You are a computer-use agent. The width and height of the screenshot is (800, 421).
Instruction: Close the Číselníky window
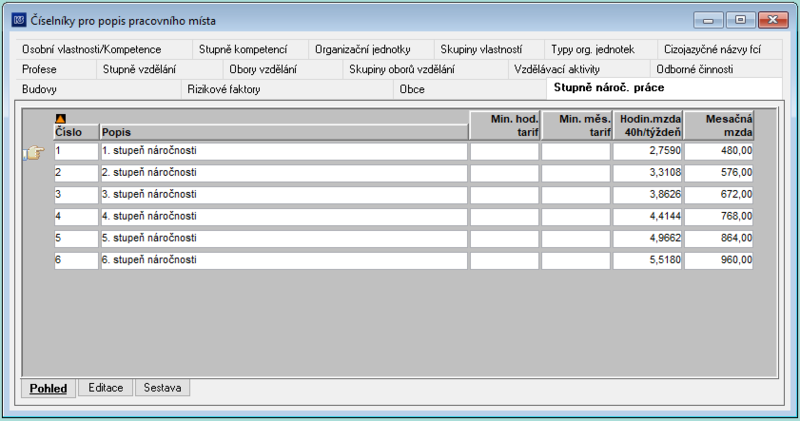point(773,20)
